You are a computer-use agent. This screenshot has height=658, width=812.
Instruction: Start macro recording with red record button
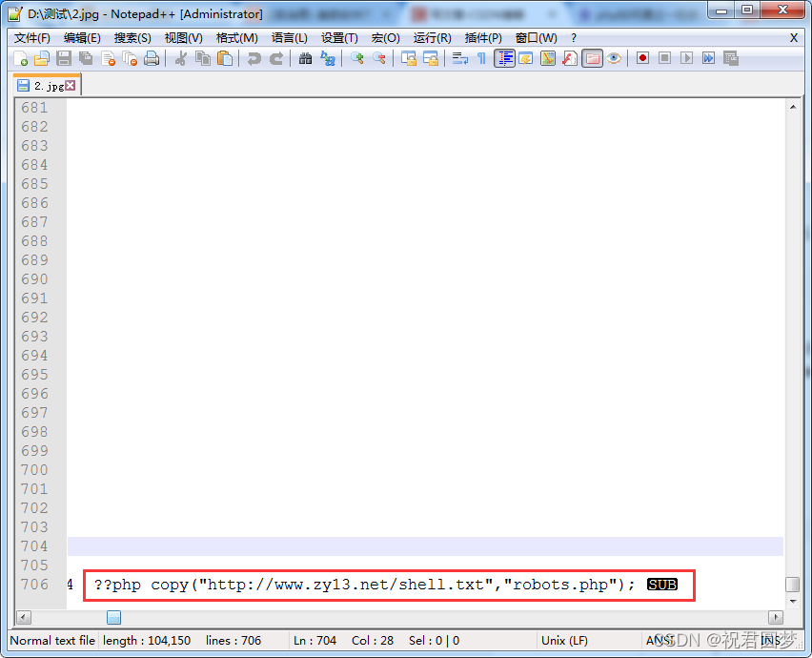point(642,58)
